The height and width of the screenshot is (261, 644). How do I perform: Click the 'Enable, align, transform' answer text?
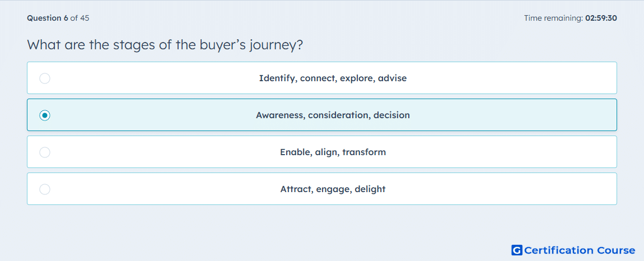(333, 152)
